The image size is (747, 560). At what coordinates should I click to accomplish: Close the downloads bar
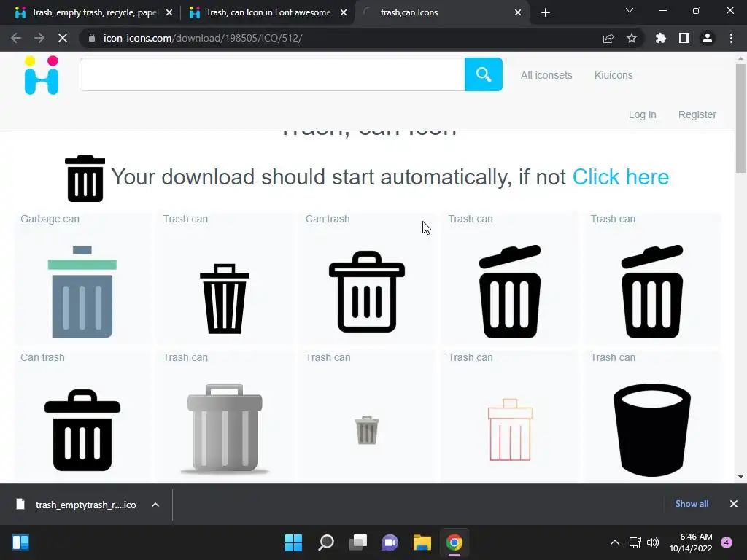click(x=734, y=504)
